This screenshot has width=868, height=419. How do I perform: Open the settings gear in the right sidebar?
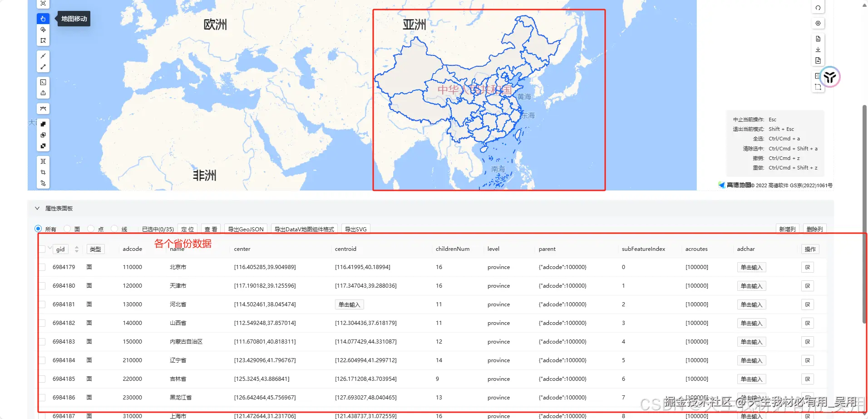tap(818, 23)
